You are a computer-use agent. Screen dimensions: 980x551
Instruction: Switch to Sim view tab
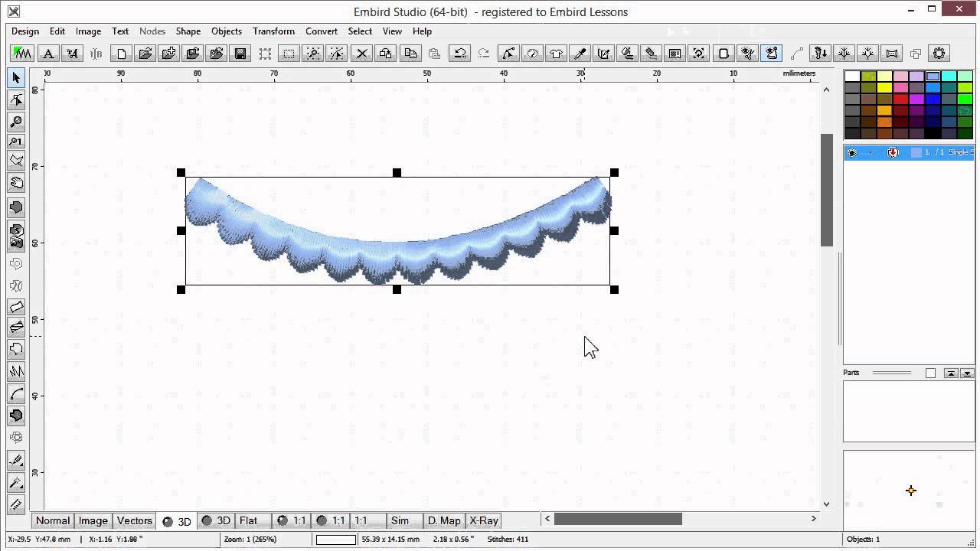coord(400,520)
